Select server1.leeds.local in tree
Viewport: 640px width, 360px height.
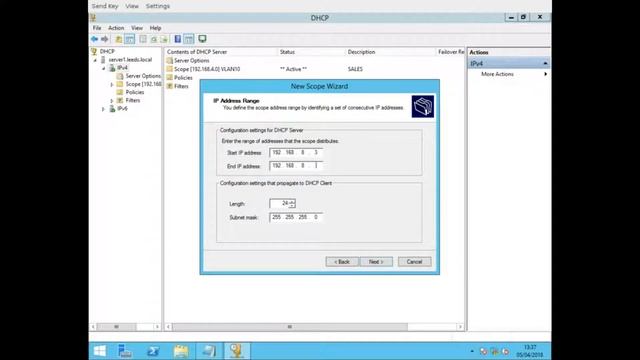click(130, 60)
